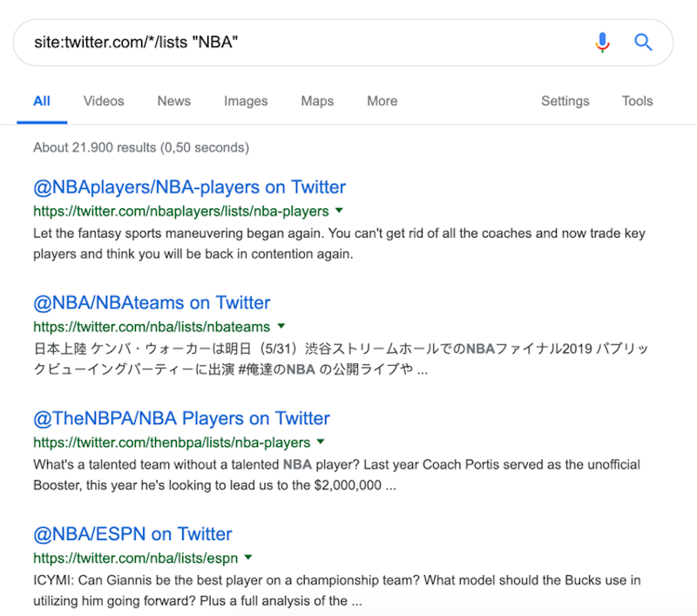Viewport: 697px width, 616px height.
Task: Open the NBAplayers NBA-players list result
Action: click(187, 186)
